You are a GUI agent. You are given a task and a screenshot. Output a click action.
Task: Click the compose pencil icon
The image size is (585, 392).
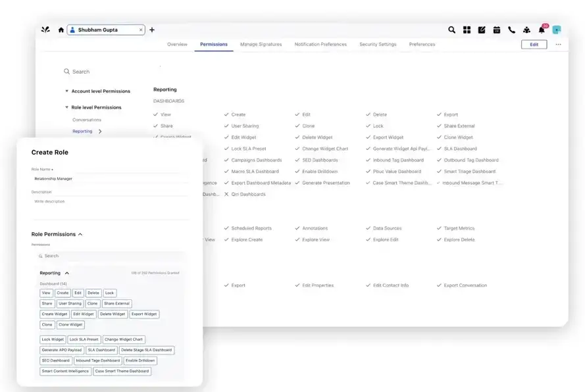coord(482,30)
